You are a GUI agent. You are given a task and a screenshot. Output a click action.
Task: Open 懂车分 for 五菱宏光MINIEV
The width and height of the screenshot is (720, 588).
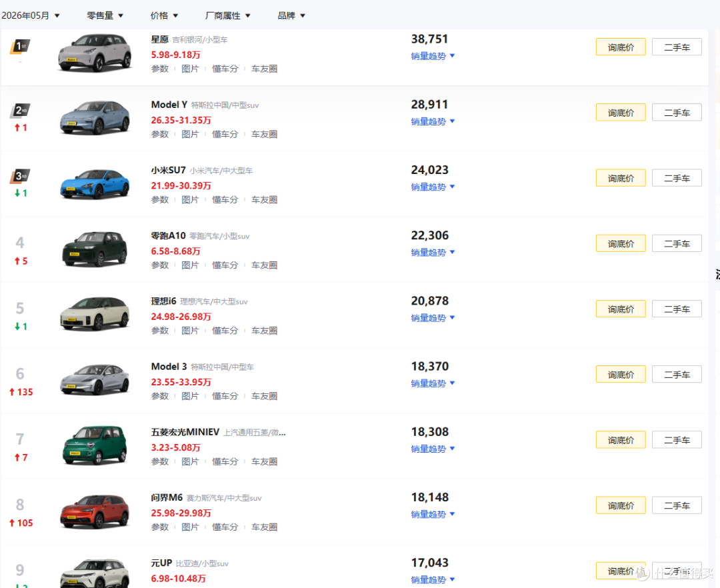225,462
